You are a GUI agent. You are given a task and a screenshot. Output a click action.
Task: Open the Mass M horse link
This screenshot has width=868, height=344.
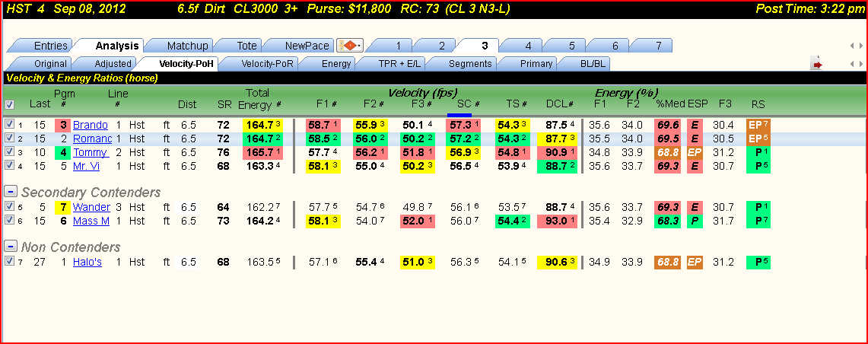[x=91, y=221]
